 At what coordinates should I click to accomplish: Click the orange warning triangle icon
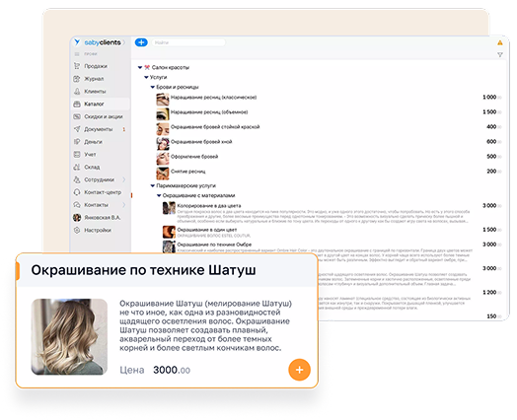point(500,42)
